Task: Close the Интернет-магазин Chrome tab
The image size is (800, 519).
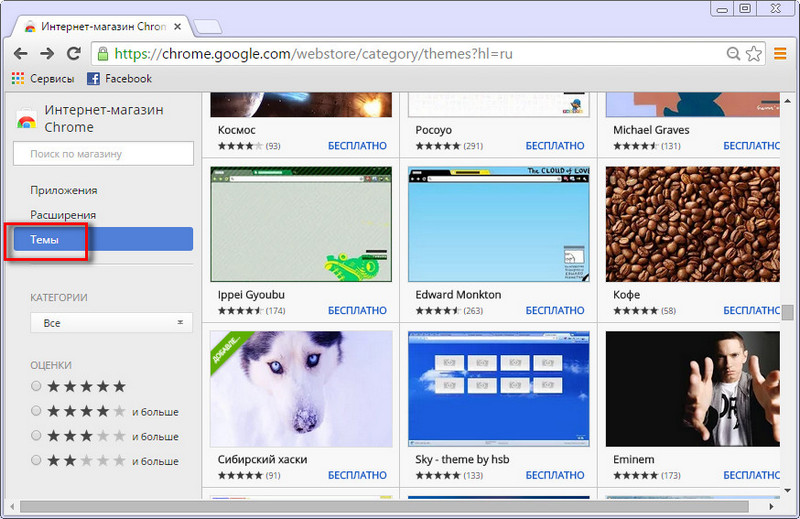Action: [177, 27]
